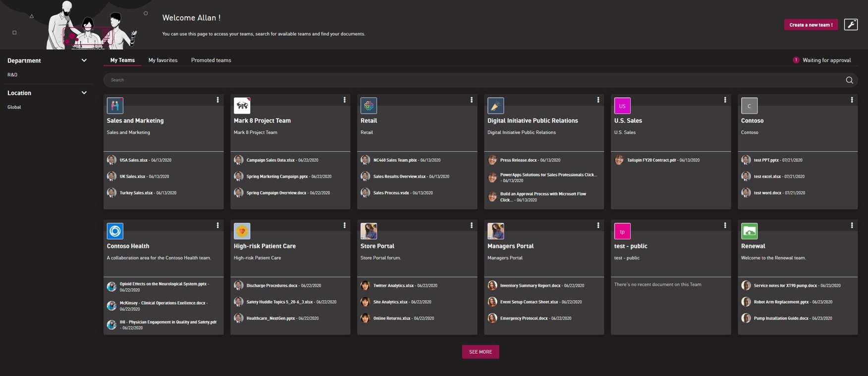This screenshot has height=376, width=868.
Task: Open UK Sales.xlsx document
Action: tap(132, 177)
